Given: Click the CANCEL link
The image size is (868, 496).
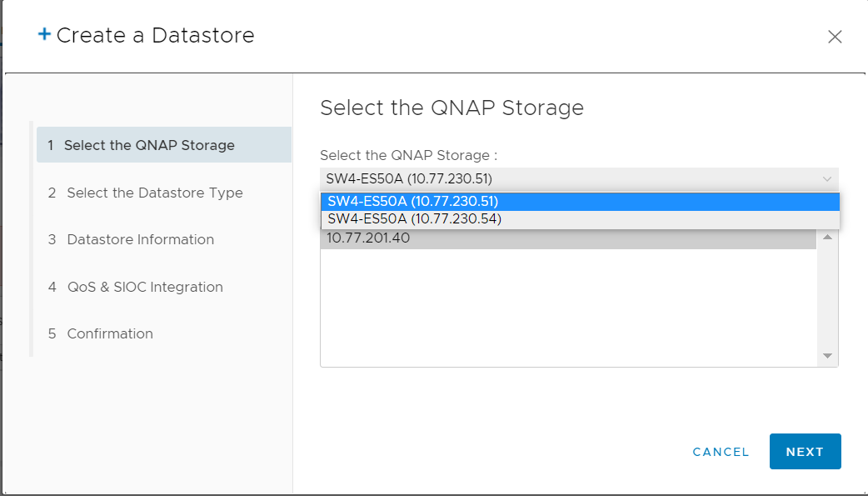Looking at the screenshot, I should point(721,452).
